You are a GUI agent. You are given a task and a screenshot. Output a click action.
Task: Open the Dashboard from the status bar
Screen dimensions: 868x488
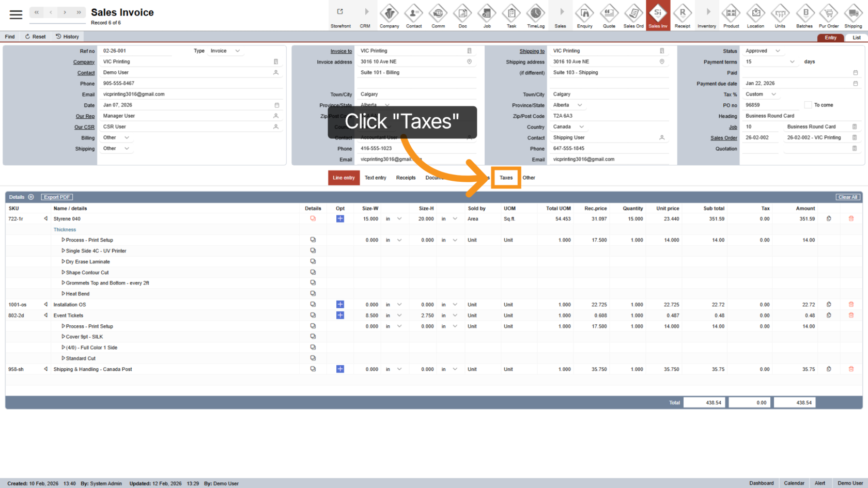(x=761, y=483)
